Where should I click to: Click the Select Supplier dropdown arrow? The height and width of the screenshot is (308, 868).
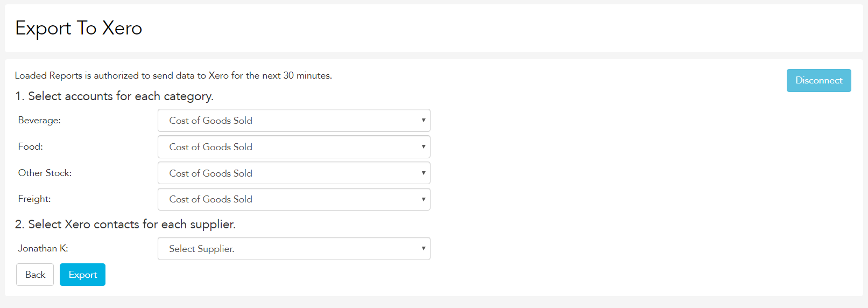click(x=424, y=249)
